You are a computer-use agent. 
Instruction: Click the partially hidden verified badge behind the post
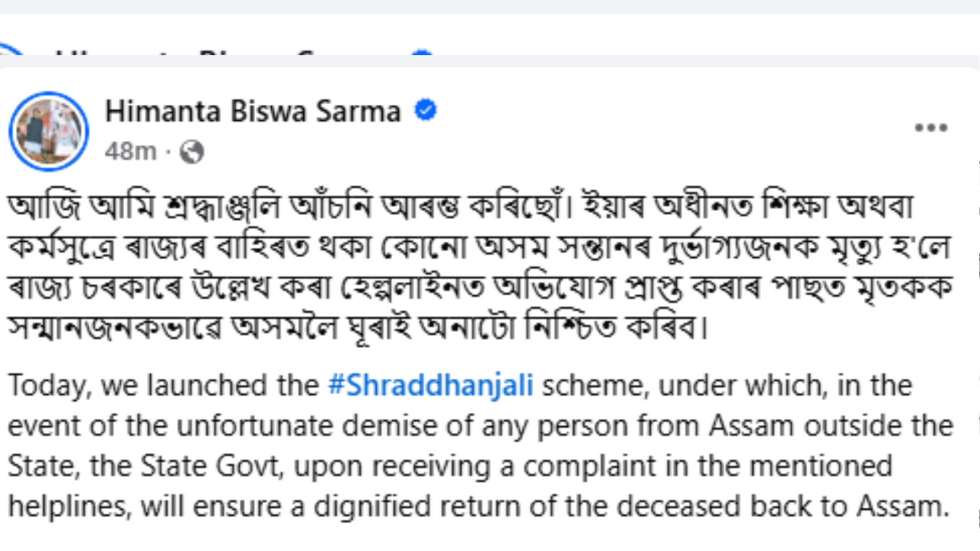point(421,54)
